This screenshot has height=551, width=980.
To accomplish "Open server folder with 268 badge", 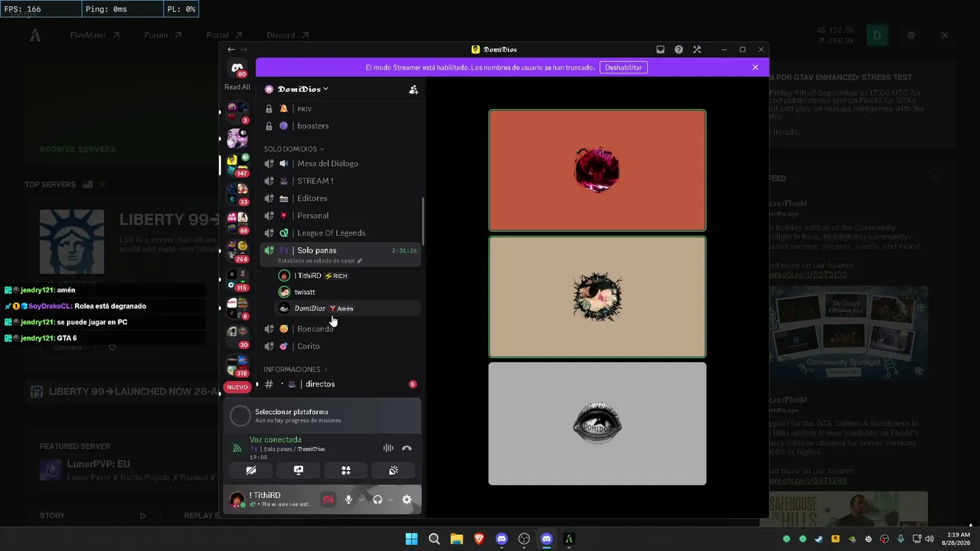I will 237,250.
